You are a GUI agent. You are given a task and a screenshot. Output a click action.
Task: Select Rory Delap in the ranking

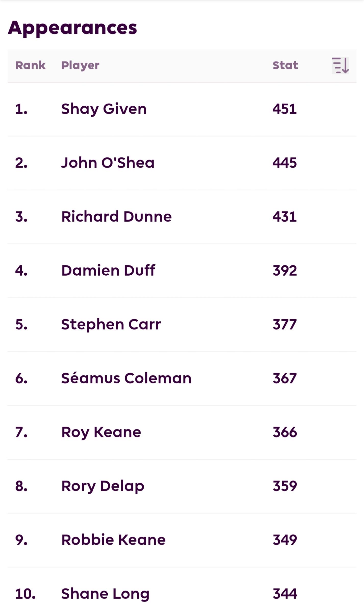point(103,486)
